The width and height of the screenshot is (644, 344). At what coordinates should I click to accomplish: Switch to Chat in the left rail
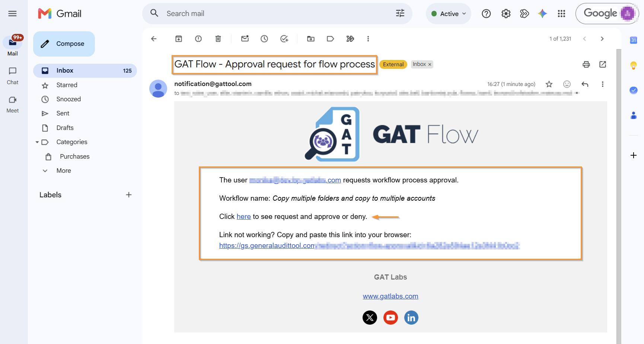point(13,76)
